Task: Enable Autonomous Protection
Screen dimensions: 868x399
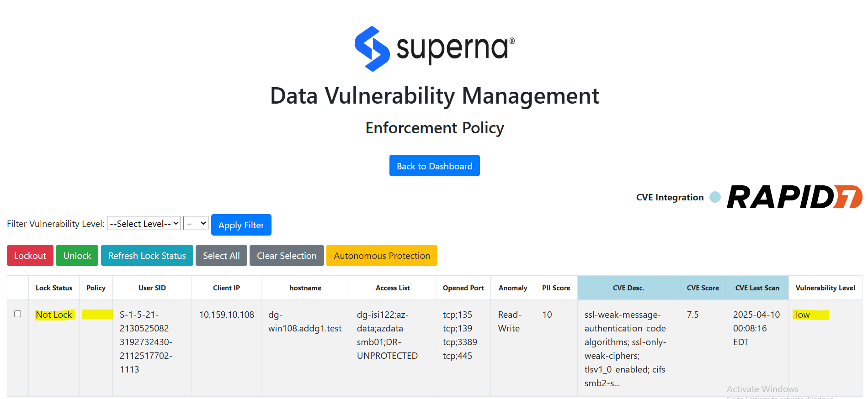Action: pos(382,256)
